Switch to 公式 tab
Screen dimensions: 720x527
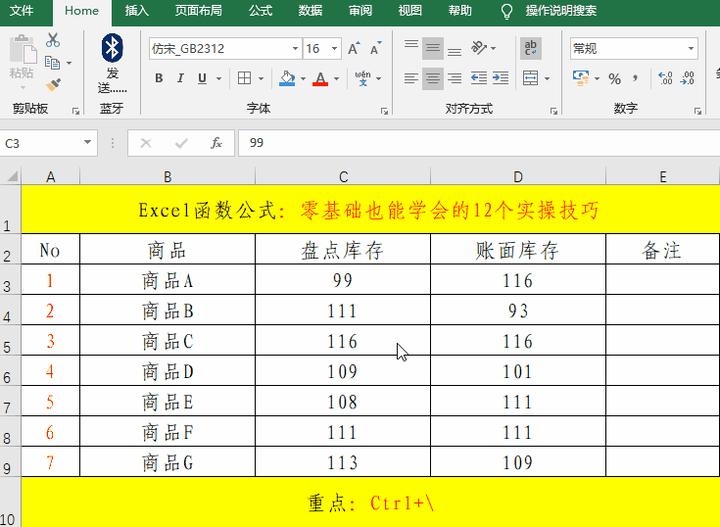pyautogui.click(x=261, y=11)
